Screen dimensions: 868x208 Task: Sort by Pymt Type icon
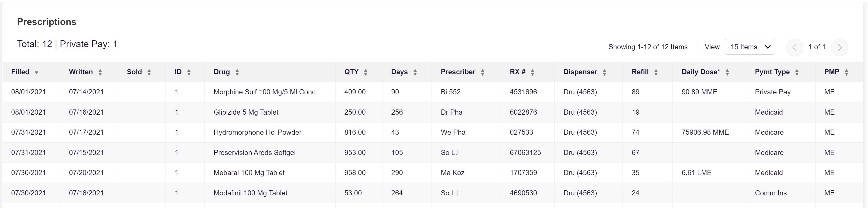[796, 72]
